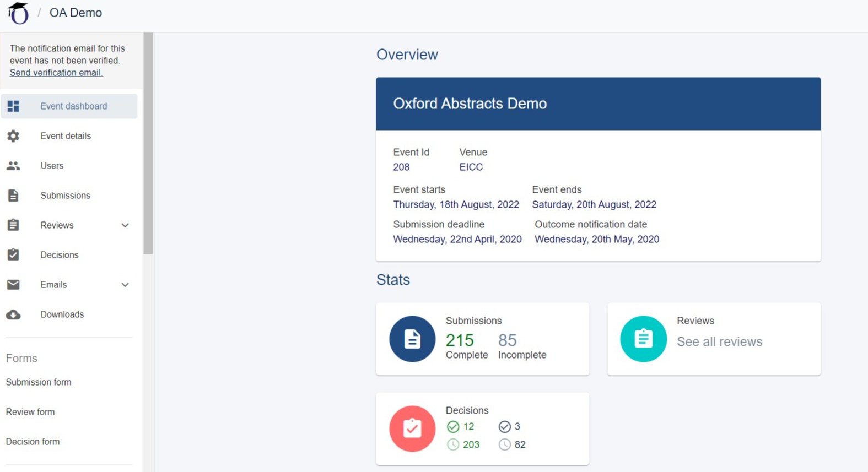The height and width of the screenshot is (472, 868).
Task: Click the green checkmark icon beside 12
Action: click(453, 427)
